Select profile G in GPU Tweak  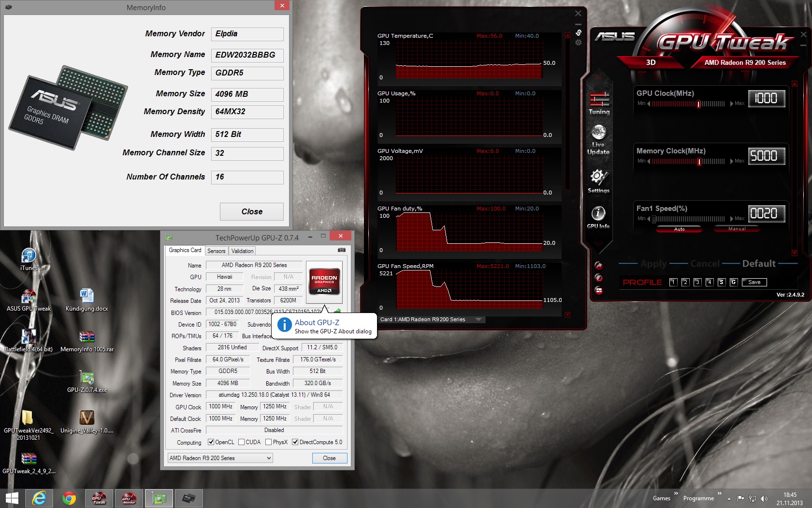(734, 282)
